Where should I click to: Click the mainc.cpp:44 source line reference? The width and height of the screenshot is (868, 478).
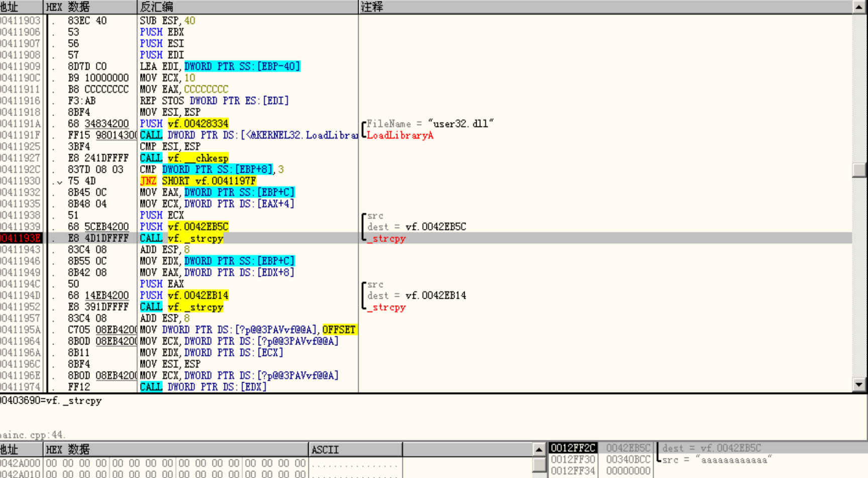33,435
